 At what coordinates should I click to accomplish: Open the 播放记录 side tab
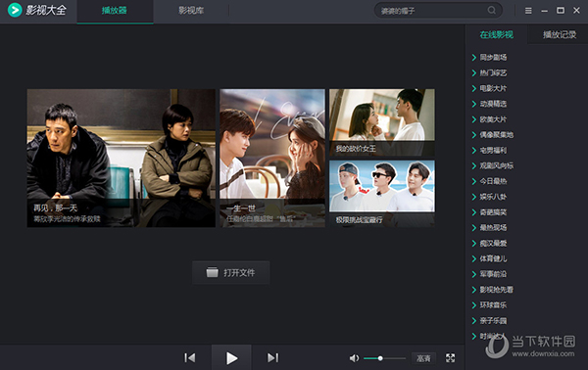tap(560, 35)
